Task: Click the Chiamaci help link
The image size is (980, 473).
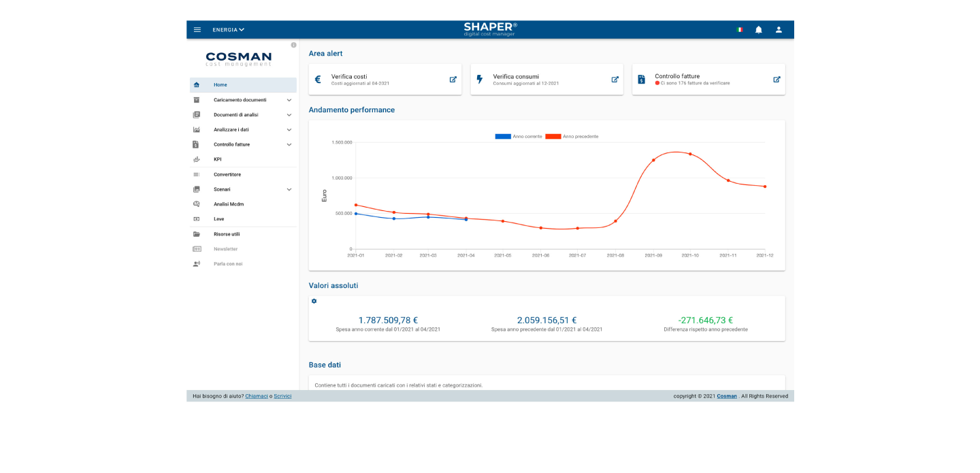Action: pos(257,396)
